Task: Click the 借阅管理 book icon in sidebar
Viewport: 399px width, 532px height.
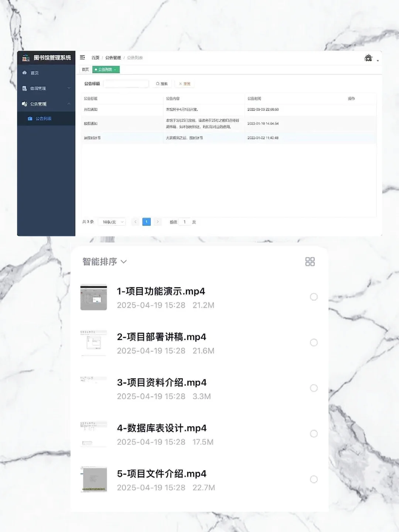Action: 24,88
